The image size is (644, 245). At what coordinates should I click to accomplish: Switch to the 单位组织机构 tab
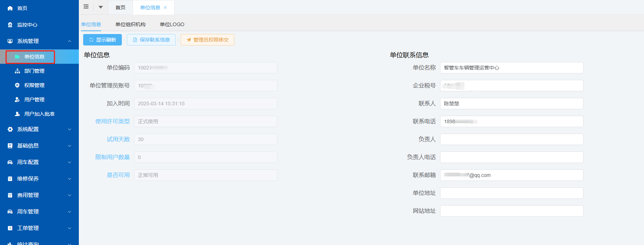(x=130, y=24)
